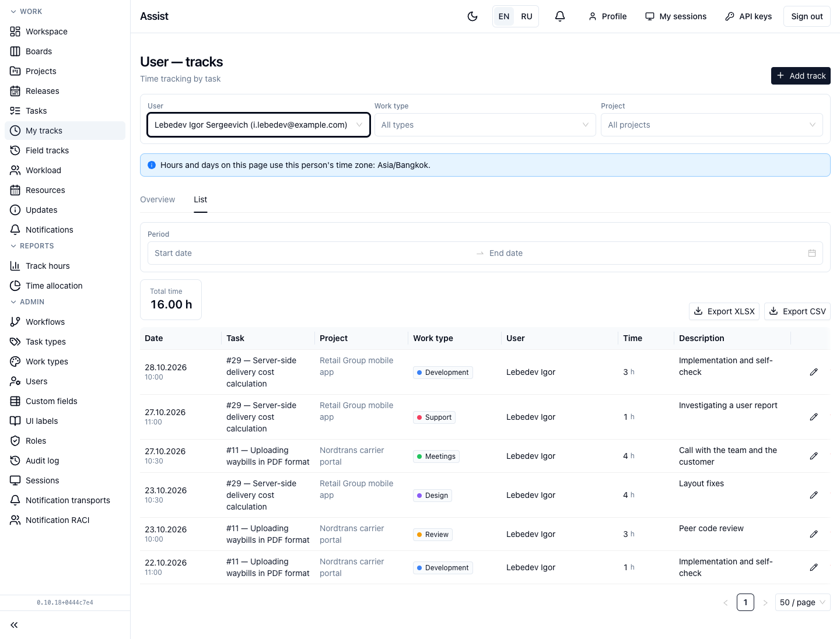Export the tracks as XLSX
The height and width of the screenshot is (639, 840).
[x=724, y=311]
